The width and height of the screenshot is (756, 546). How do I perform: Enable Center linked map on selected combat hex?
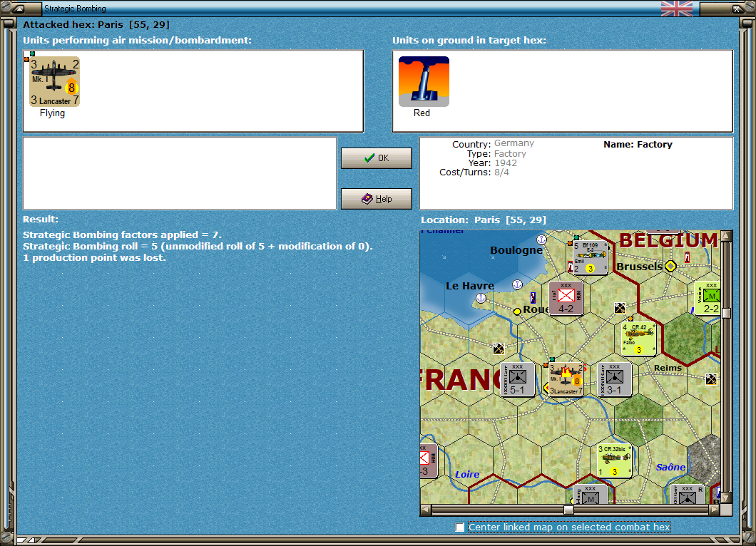click(461, 527)
